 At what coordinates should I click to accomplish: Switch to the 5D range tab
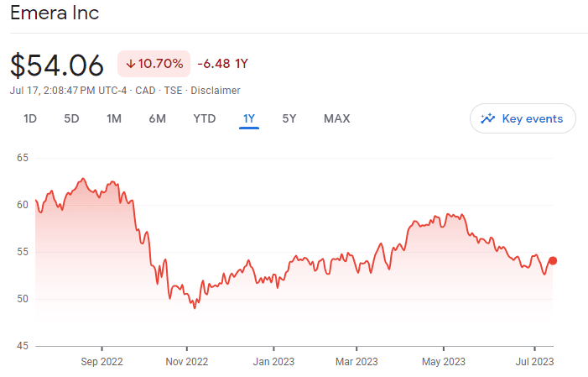pos(71,118)
